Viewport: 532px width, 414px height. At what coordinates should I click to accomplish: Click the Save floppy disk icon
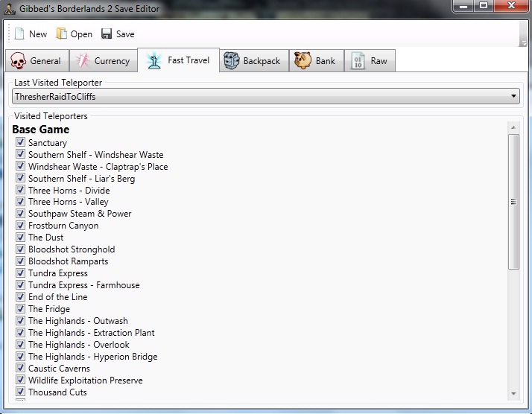[107, 34]
